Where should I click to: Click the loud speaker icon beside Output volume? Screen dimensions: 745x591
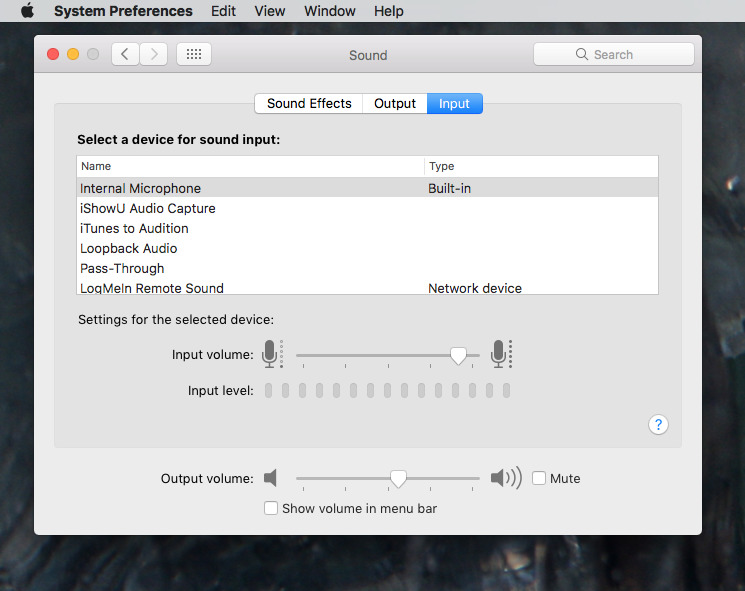pyautogui.click(x=506, y=477)
